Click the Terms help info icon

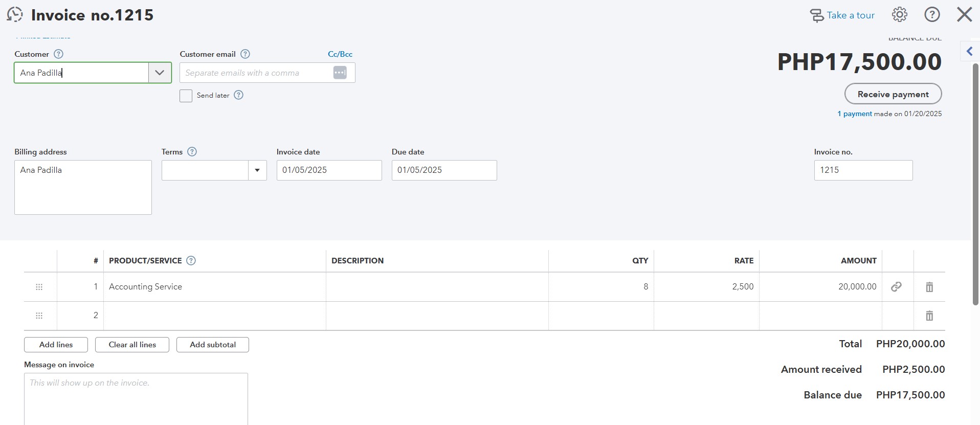[x=192, y=152]
